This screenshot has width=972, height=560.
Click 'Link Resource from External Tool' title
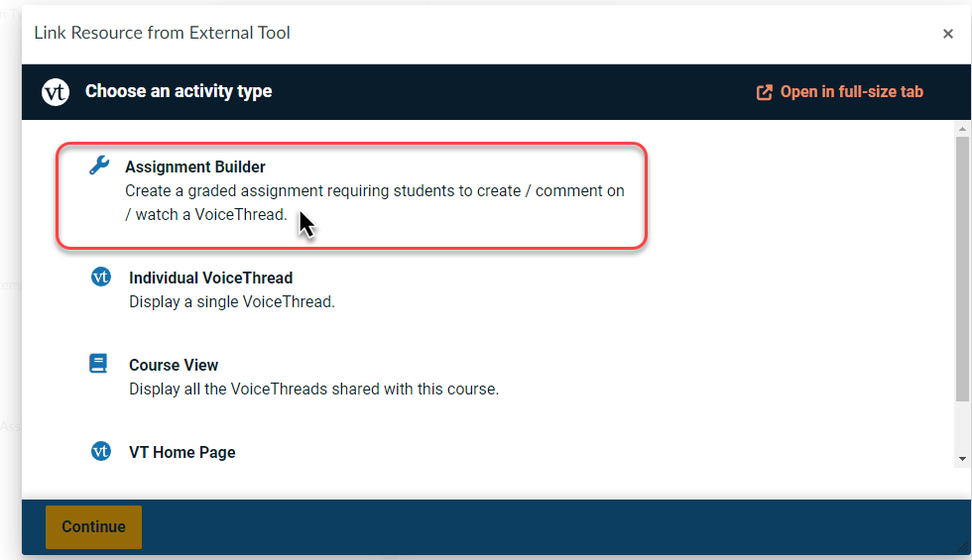tap(162, 33)
